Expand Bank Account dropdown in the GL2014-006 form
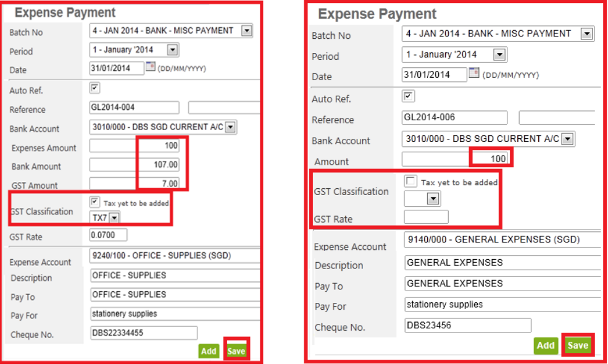608x364 pixels. pos(567,139)
